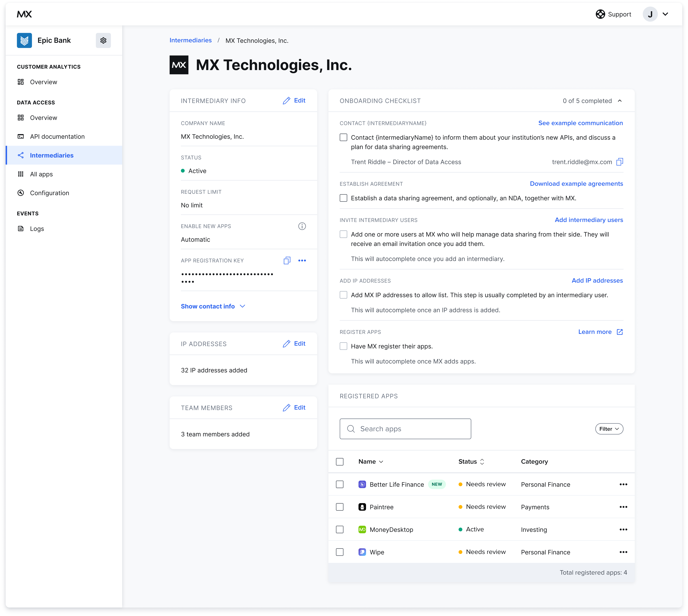This screenshot has height=616, width=688.
Task: Click the Intermediaries breadcrumb link
Action: click(x=191, y=40)
